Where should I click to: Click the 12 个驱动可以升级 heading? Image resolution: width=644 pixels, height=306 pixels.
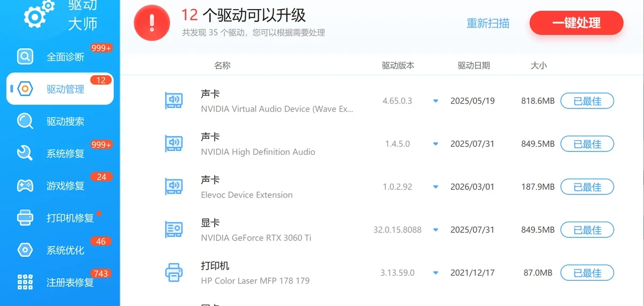pyautogui.click(x=243, y=15)
